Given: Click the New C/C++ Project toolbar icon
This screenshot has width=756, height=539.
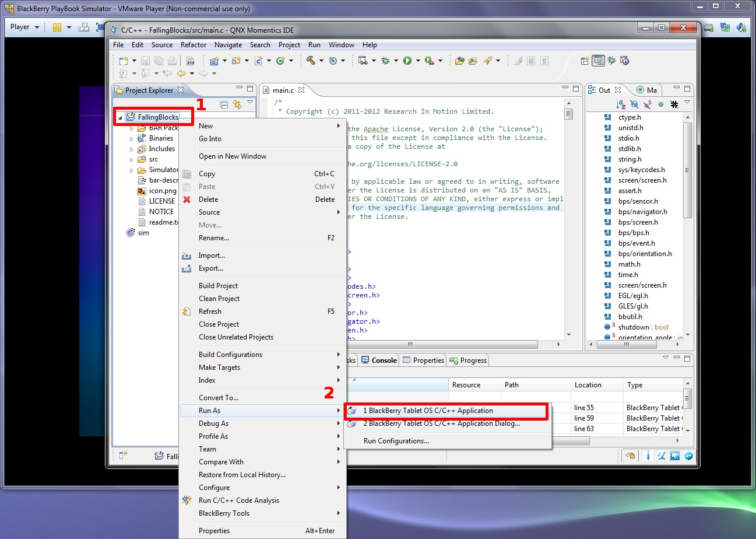Looking at the screenshot, I should (214, 60).
